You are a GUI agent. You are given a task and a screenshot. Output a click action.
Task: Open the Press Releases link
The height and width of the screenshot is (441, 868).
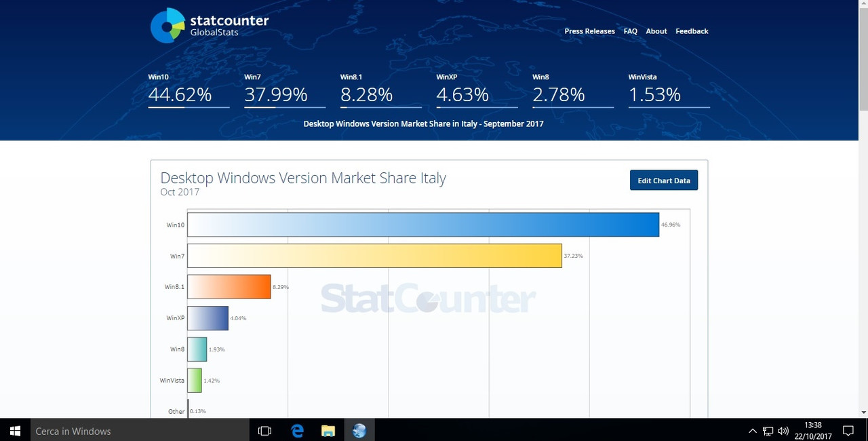coord(589,31)
